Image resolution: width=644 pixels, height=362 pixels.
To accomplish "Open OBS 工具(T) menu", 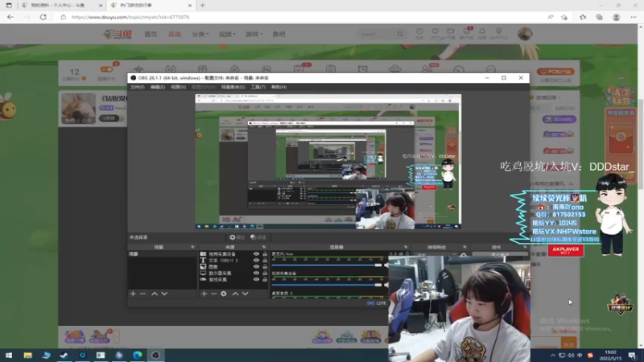I will click(x=258, y=87).
